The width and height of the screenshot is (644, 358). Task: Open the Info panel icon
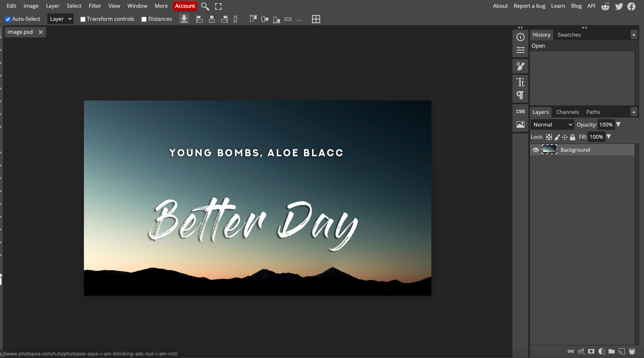[521, 37]
